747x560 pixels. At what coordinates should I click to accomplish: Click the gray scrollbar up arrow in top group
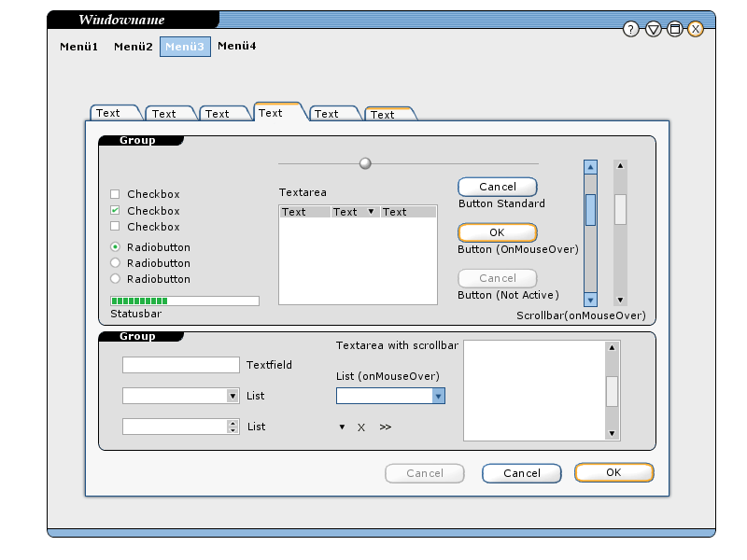[x=620, y=166]
